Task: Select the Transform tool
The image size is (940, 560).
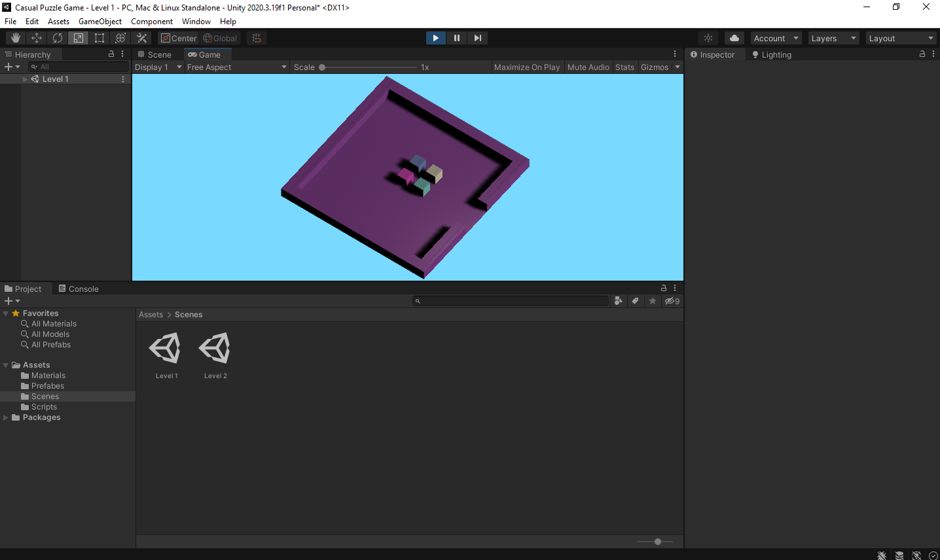Action: tap(120, 38)
